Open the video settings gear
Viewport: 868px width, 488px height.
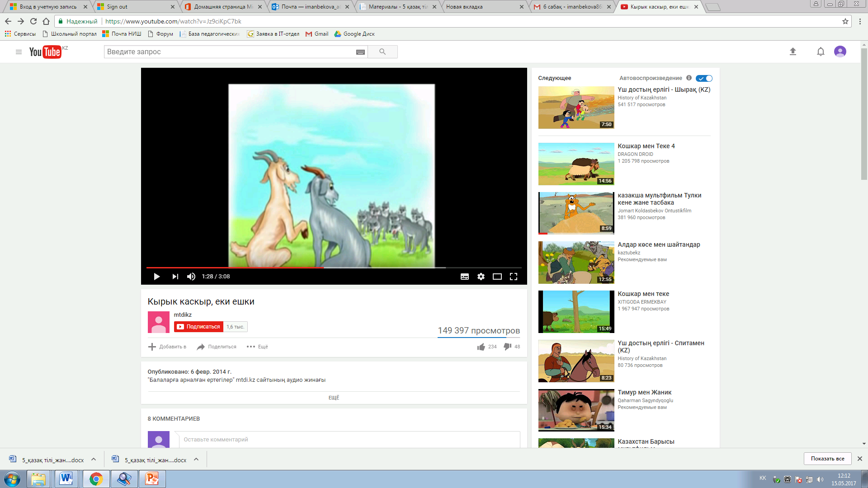tap(481, 277)
